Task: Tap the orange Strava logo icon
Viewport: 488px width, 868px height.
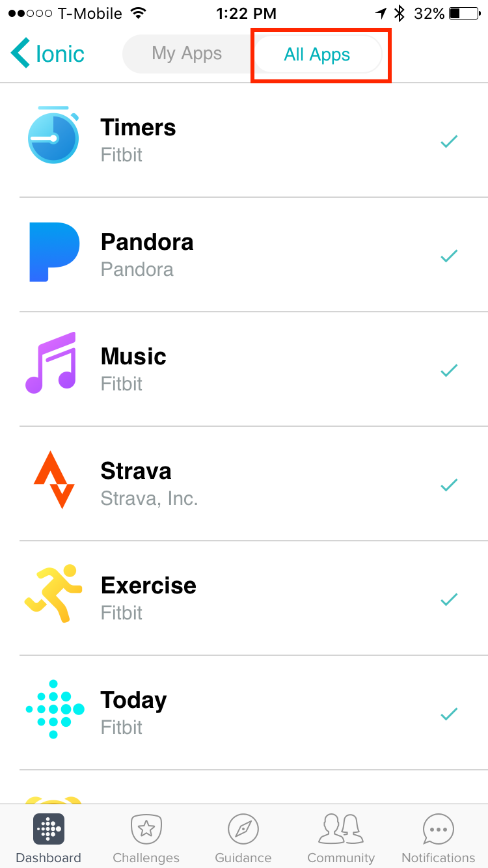Action: [54, 480]
